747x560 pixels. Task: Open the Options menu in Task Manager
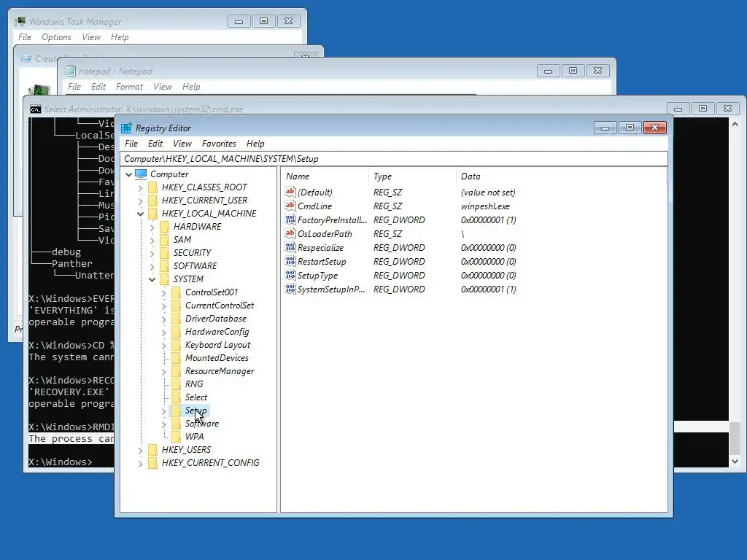tap(56, 37)
